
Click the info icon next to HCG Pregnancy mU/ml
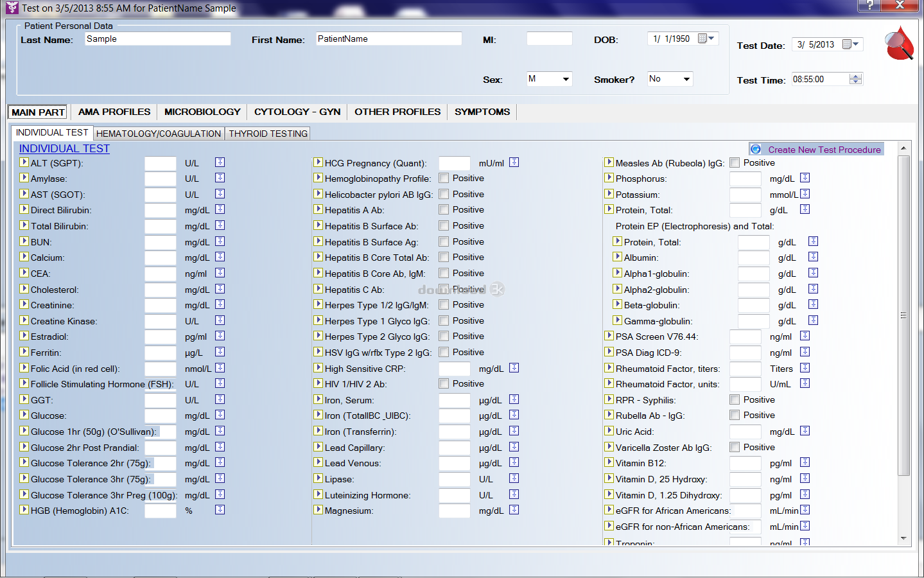514,162
